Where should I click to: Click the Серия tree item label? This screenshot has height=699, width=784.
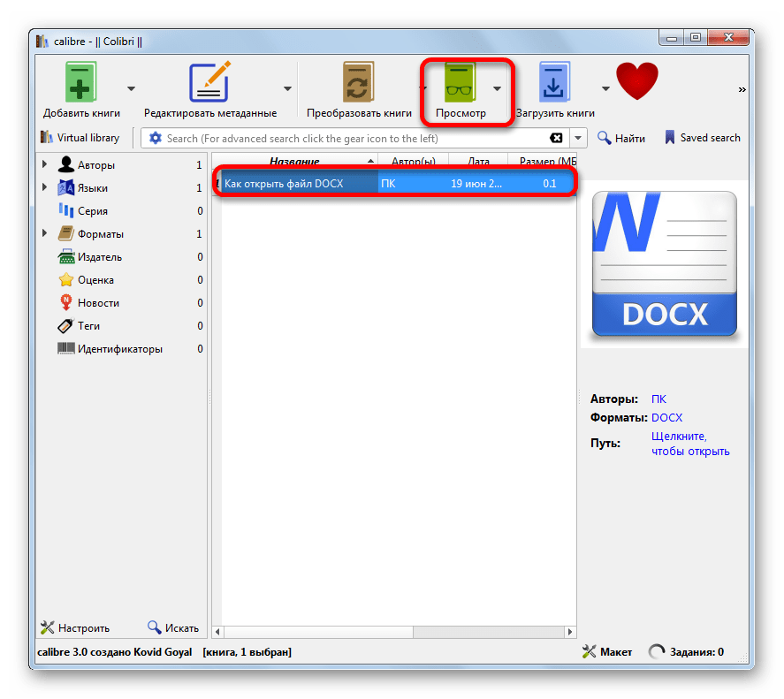pos(93,211)
